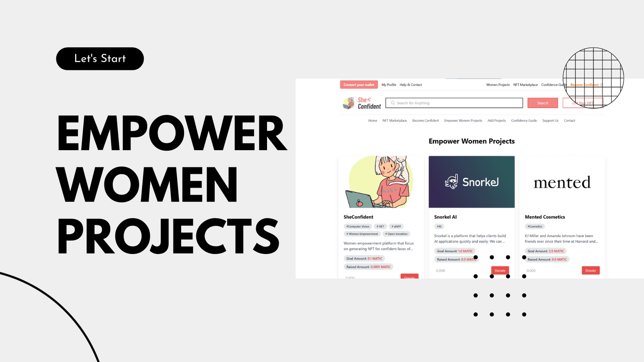Select the #Cosmetics tag

pos(534,227)
